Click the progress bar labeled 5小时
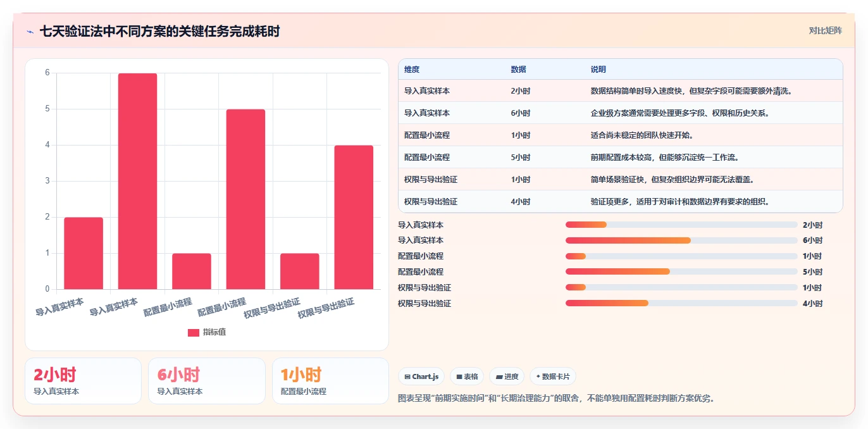Viewport: 868px width, 429px height. 681,272
